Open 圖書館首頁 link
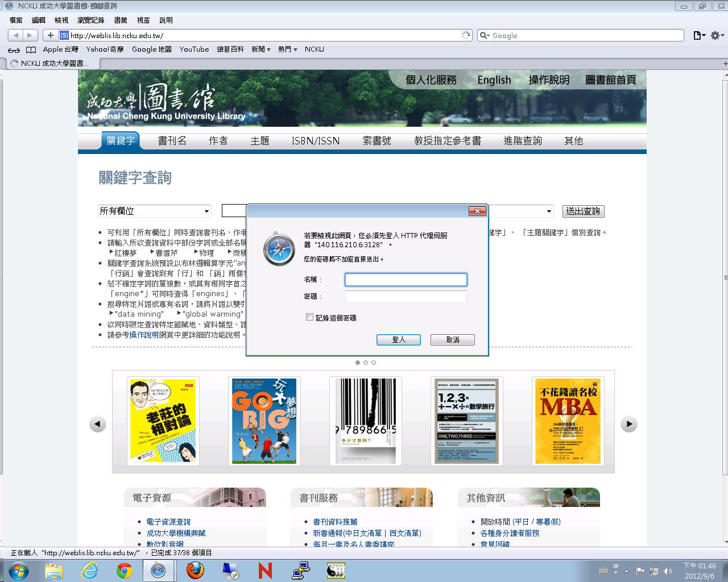This screenshot has height=582, width=728. click(611, 80)
